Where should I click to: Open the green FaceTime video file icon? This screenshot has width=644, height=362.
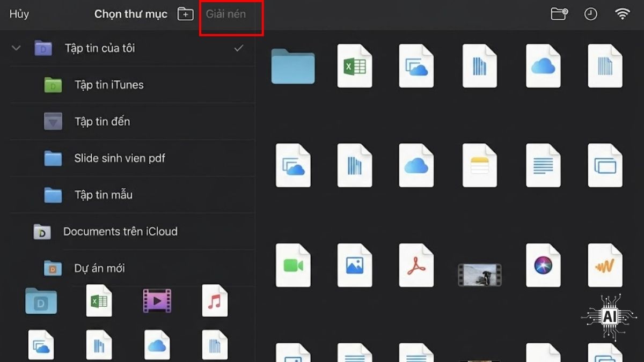coord(293,265)
